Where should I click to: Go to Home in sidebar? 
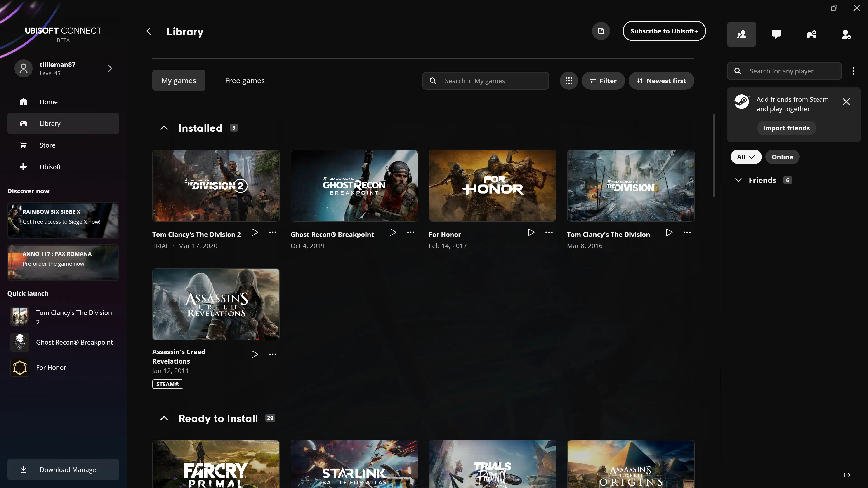click(63, 102)
